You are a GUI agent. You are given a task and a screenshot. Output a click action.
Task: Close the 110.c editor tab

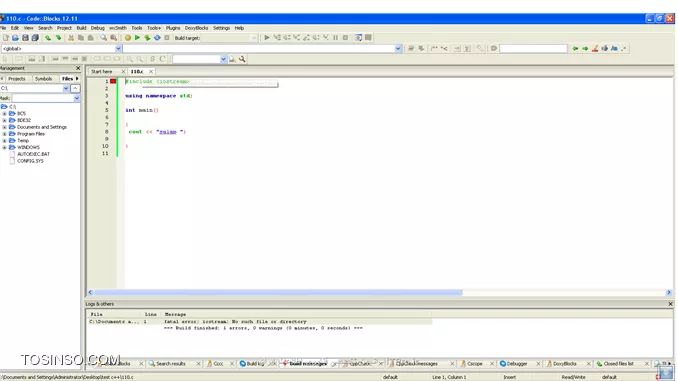tap(151, 72)
